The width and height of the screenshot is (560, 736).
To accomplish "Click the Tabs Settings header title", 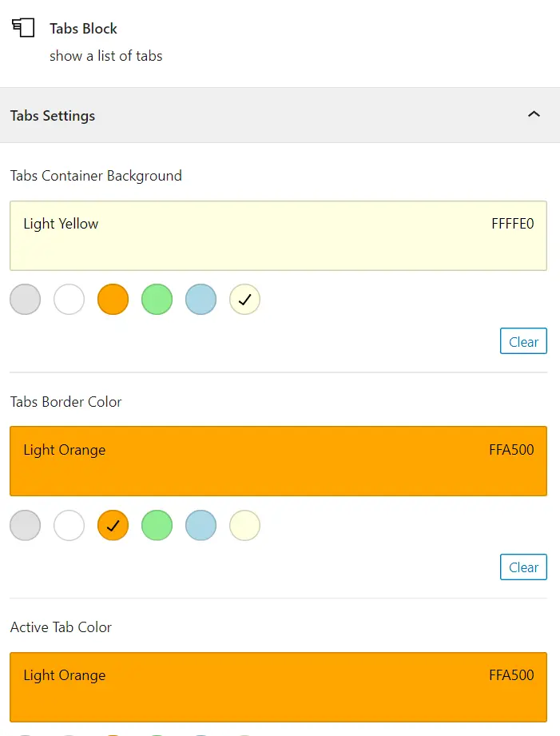I will (x=53, y=115).
